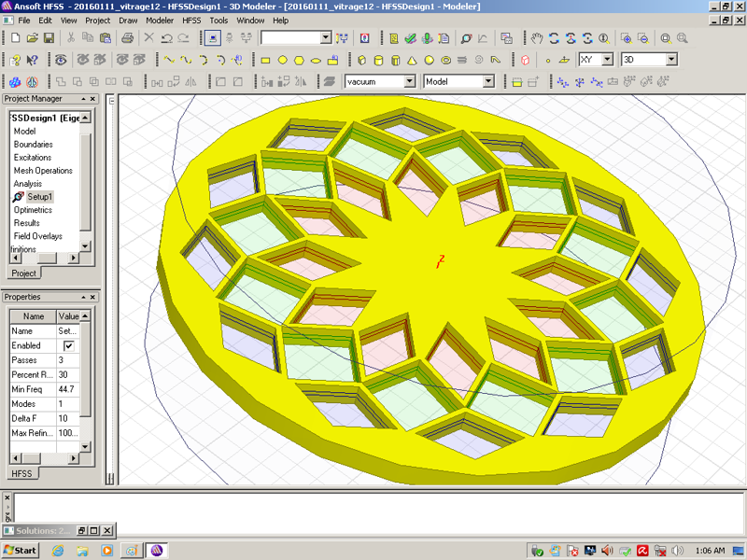
Task: Click the Draw rectangle tool
Action: point(265,60)
